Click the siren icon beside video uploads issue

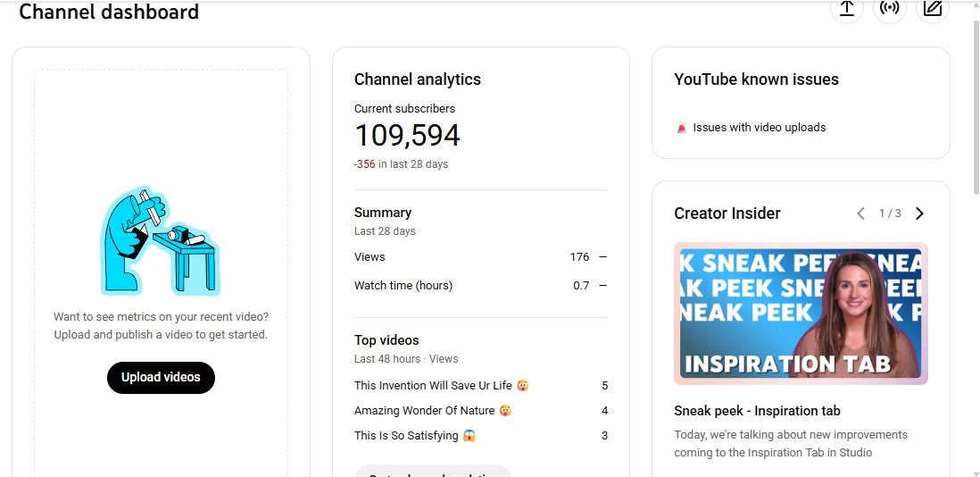tap(682, 128)
